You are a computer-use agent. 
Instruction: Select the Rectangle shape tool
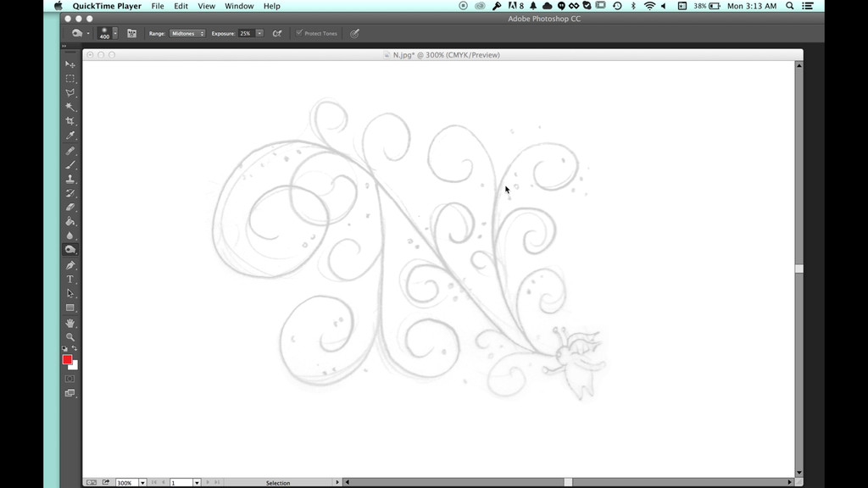[x=70, y=308]
